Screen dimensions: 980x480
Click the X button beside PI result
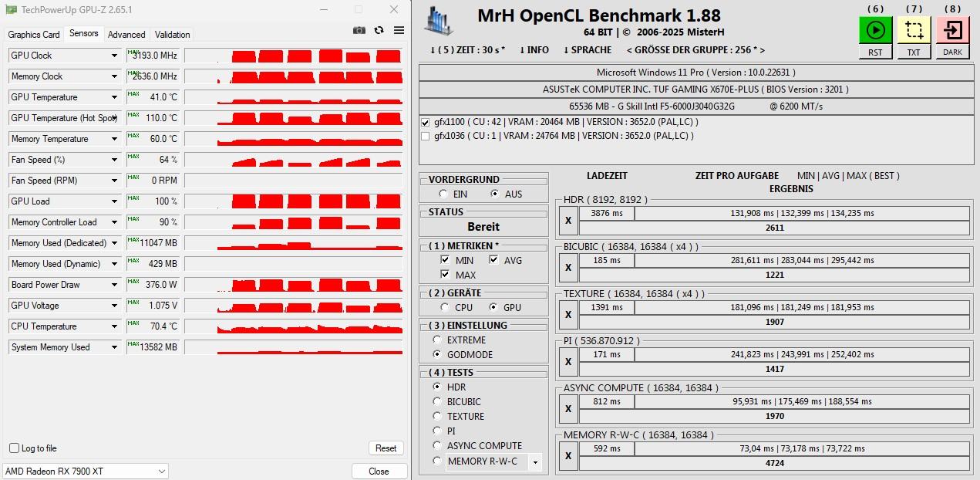[568, 361]
